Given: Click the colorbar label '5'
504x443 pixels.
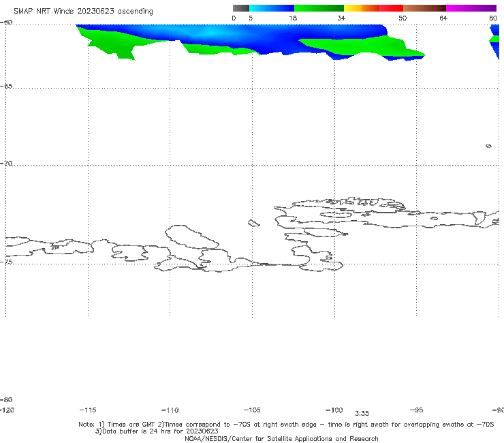Looking at the screenshot, I should 251,18.
